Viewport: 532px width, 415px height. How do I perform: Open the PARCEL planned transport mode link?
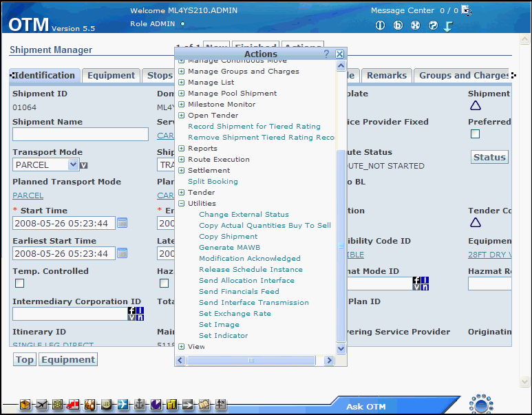pos(28,195)
